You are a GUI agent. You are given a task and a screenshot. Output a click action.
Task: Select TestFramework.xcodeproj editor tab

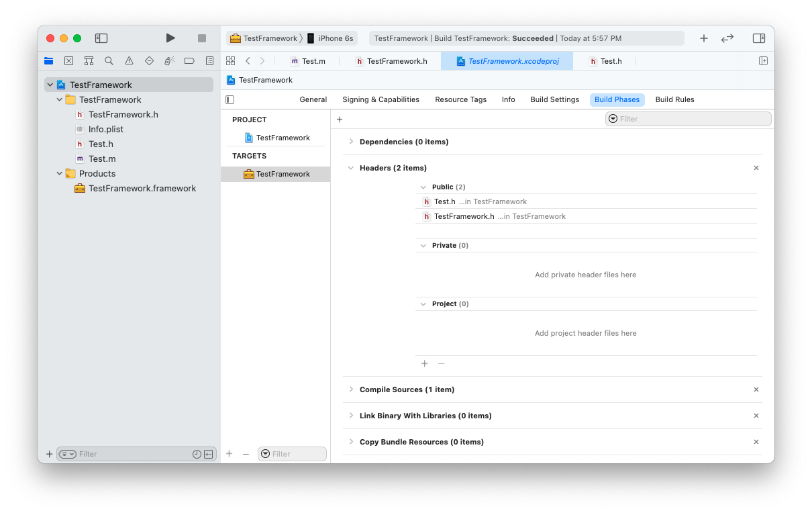(x=507, y=61)
